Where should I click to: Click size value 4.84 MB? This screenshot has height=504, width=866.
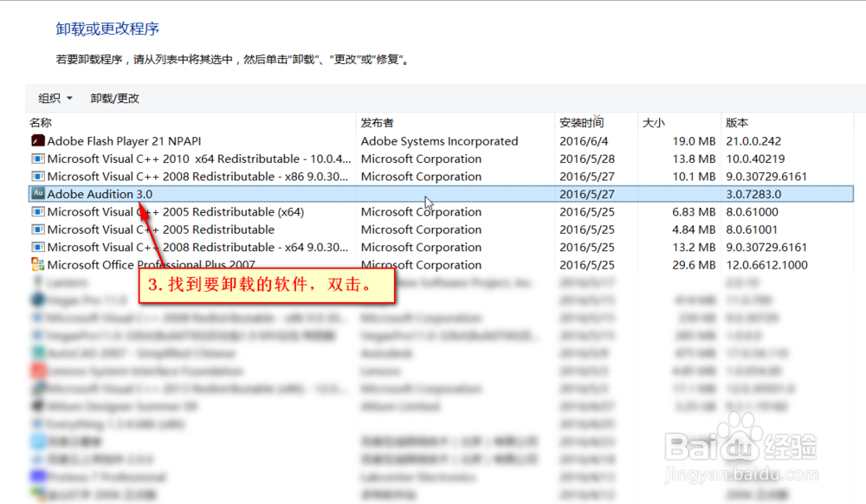pos(694,229)
